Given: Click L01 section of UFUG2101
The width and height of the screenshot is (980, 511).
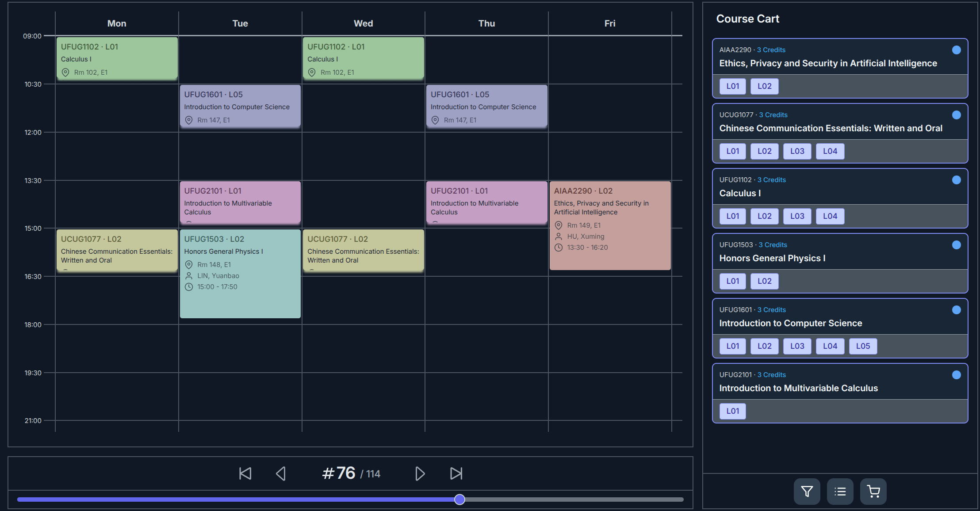Looking at the screenshot, I should tap(732, 411).
